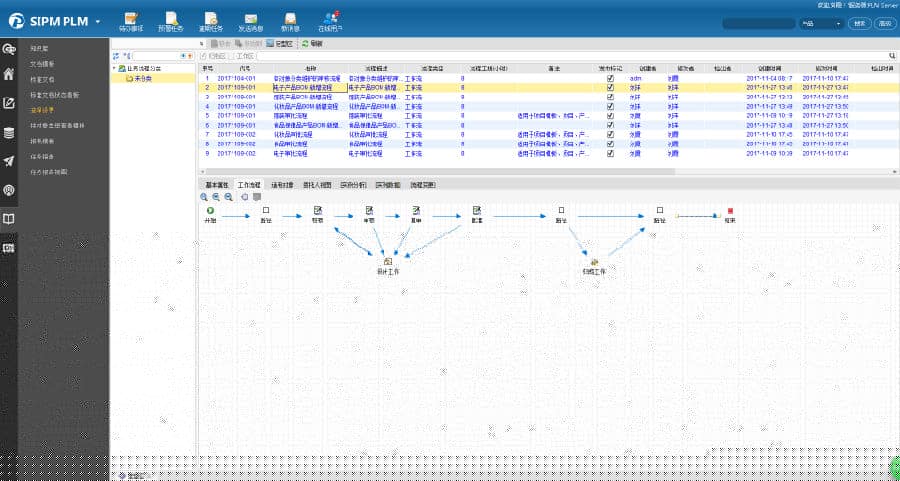
Task: Open the 责任人视图 tab
Action: (x=317, y=185)
